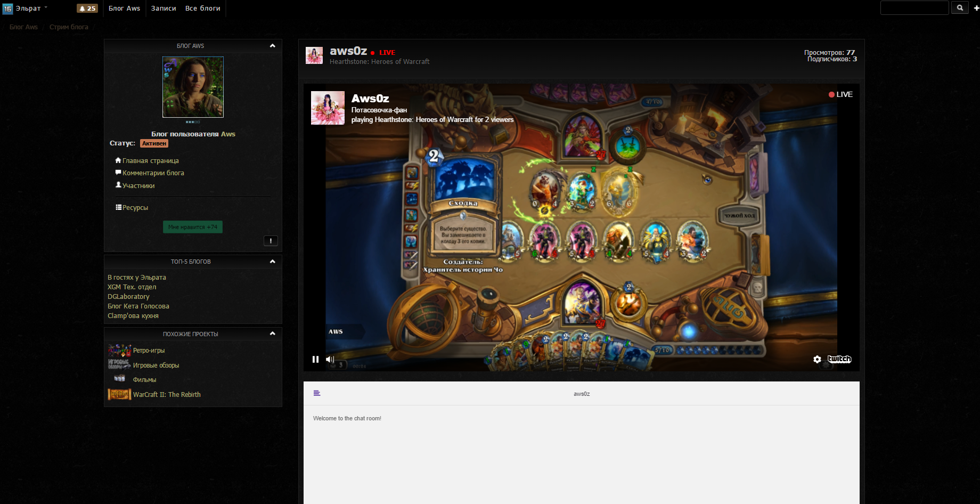Collapse the БЛОГ AWS panel

point(273,46)
